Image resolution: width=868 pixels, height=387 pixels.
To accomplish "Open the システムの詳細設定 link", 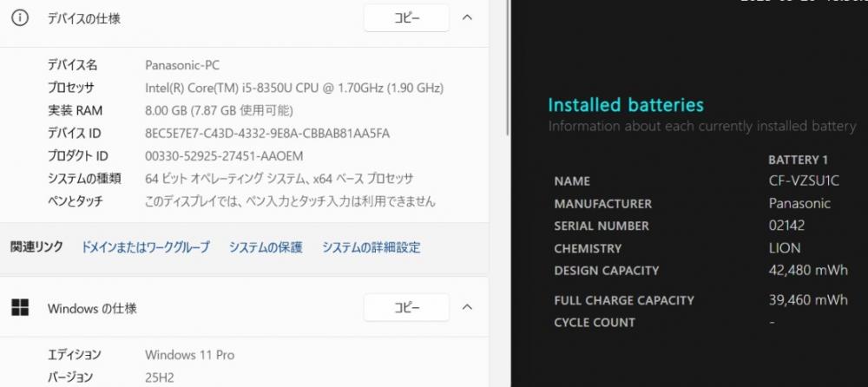I will point(371,247).
